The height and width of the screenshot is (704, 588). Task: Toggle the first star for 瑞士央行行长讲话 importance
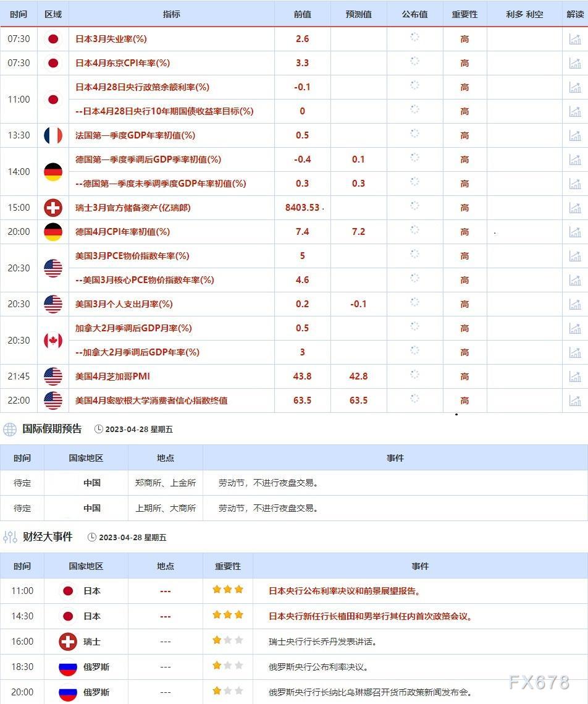click(x=216, y=642)
